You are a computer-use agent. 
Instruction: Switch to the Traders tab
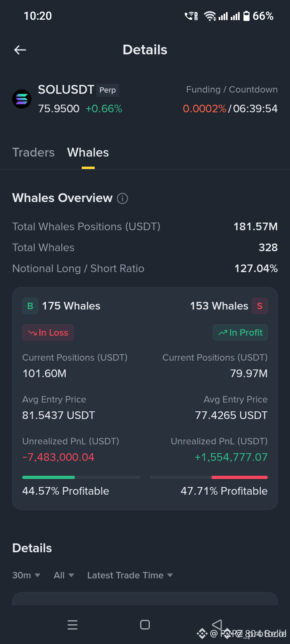coord(33,153)
